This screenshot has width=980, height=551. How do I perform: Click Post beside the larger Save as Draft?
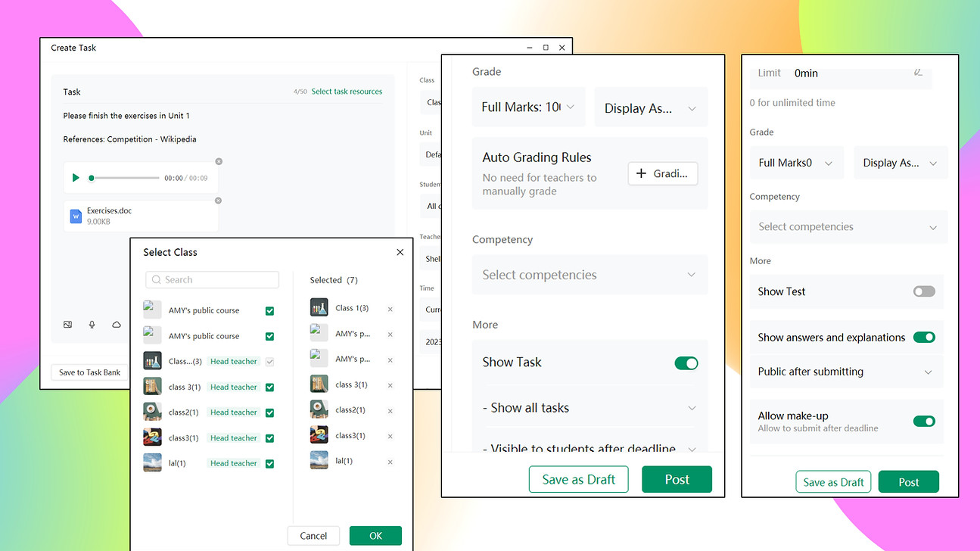point(677,480)
